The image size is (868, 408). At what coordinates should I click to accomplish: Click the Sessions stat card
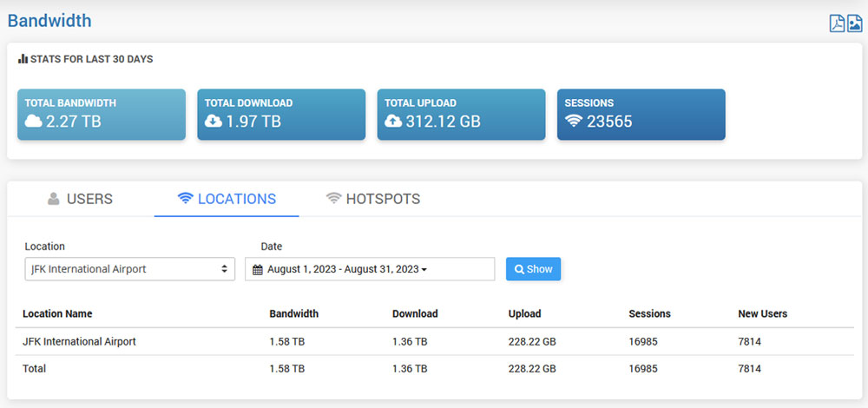click(641, 115)
